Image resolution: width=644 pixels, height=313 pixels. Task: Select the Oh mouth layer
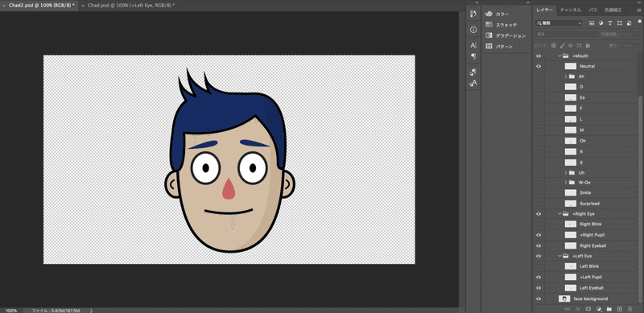pyautogui.click(x=592, y=141)
